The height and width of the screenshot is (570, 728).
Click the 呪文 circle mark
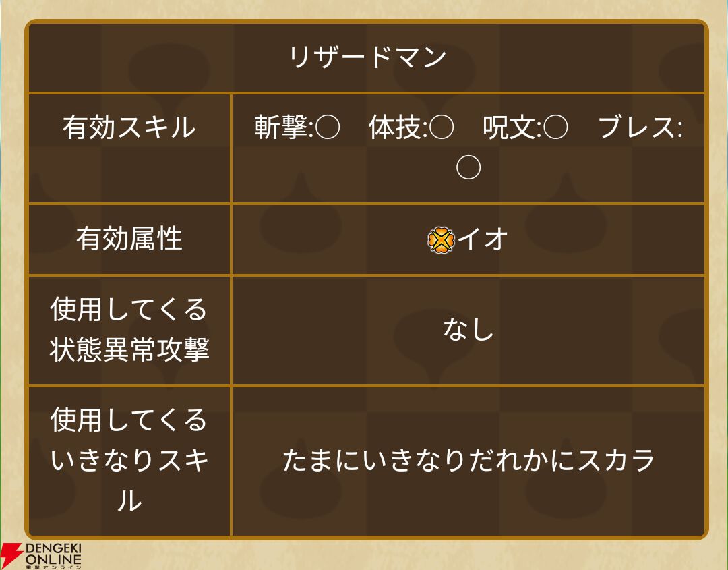click(555, 127)
